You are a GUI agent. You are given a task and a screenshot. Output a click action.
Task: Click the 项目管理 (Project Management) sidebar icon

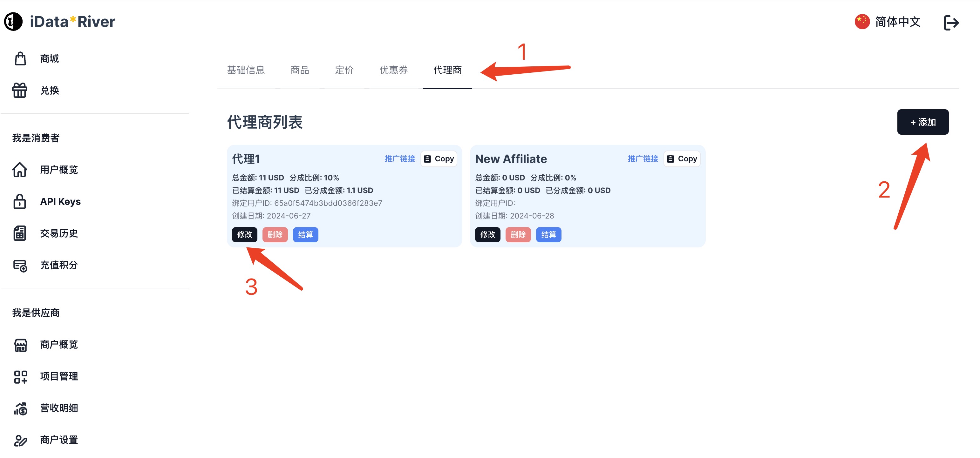tap(20, 376)
